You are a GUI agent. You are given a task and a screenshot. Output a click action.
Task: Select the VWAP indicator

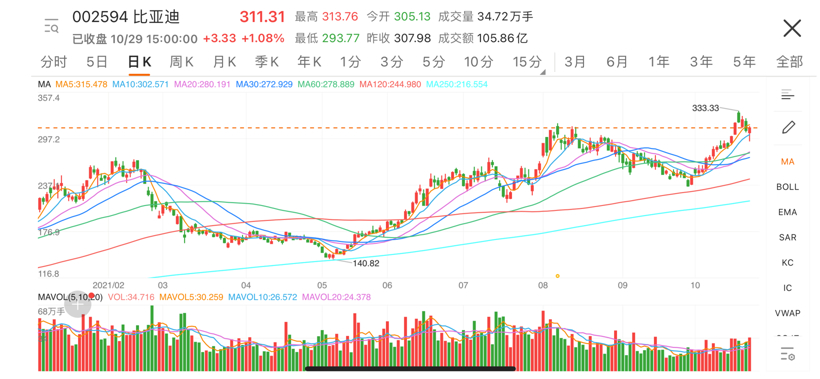(x=788, y=313)
